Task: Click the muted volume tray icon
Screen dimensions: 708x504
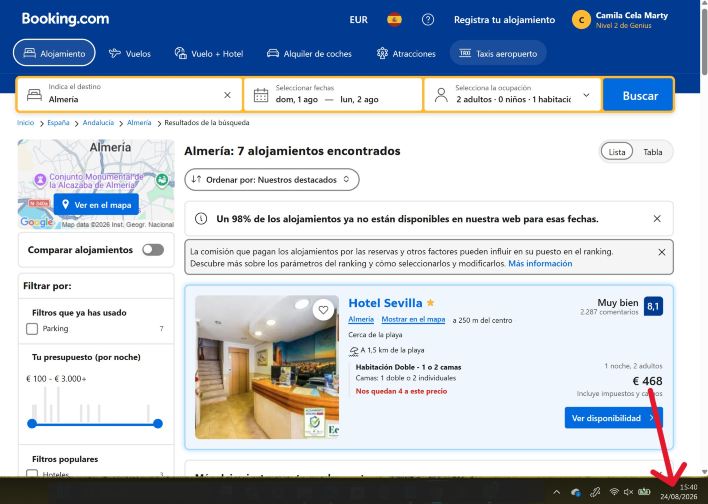Action: coord(628,492)
